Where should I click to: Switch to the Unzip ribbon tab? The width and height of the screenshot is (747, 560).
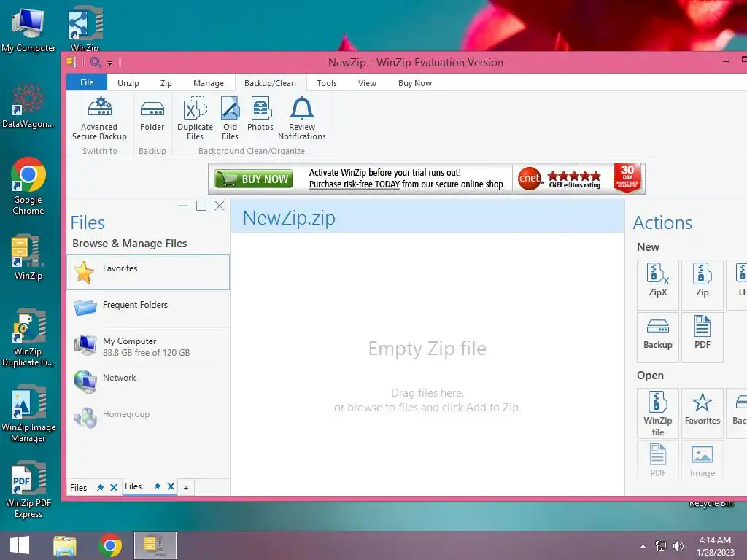[128, 83]
